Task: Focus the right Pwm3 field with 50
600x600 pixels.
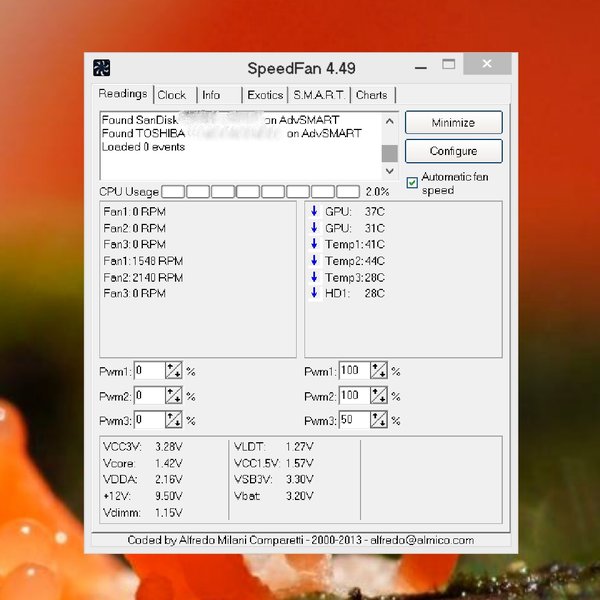Action: (x=355, y=421)
